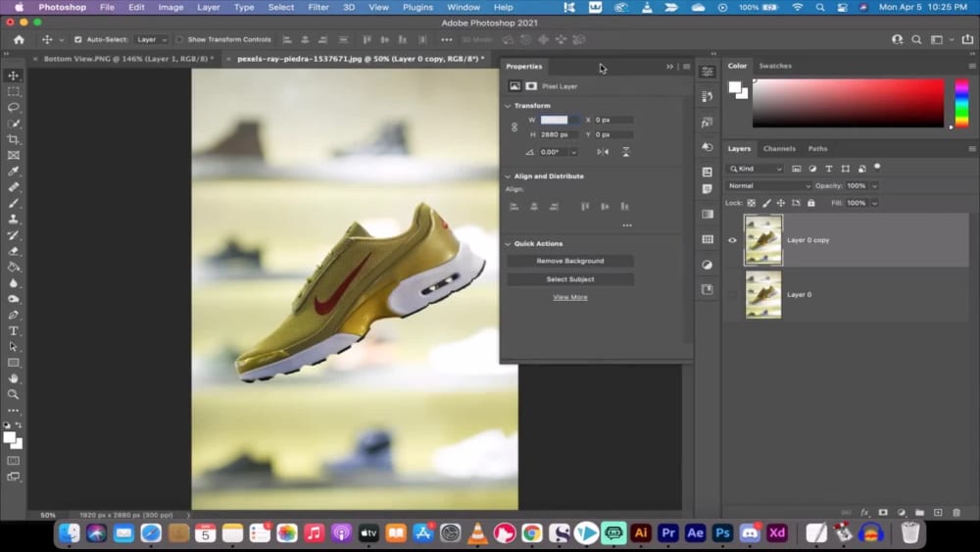The height and width of the screenshot is (552, 980).
Task: Collapse the Properties panel with double arrows
Action: [669, 67]
